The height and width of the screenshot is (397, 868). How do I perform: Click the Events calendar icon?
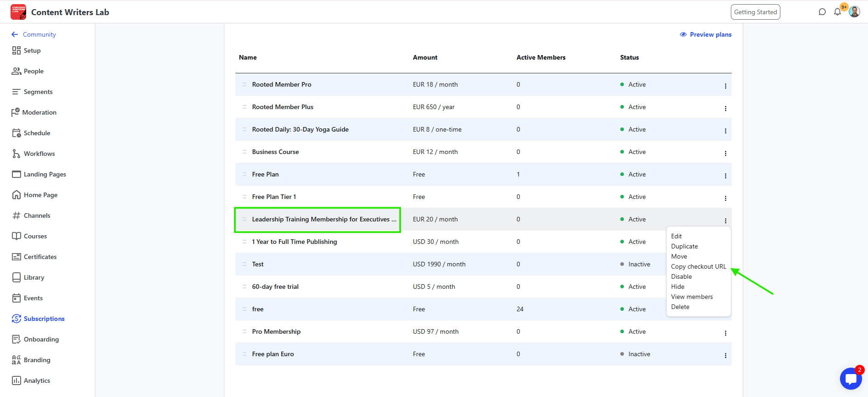point(17,298)
